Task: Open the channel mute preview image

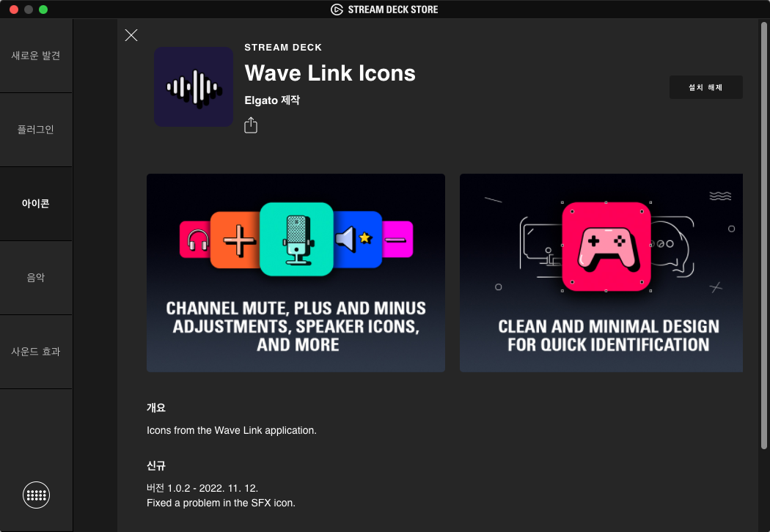Action: click(x=296, y=273)
